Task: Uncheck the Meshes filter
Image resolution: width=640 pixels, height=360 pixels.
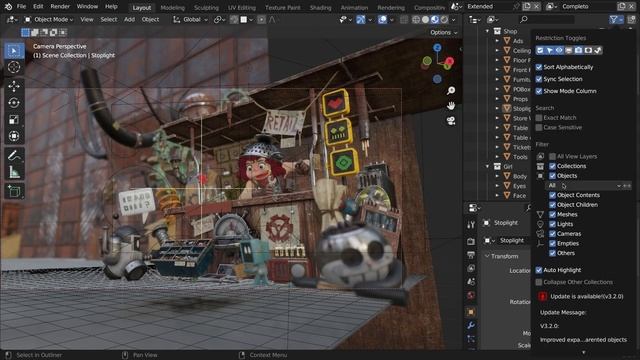Action: pos(552,214)
